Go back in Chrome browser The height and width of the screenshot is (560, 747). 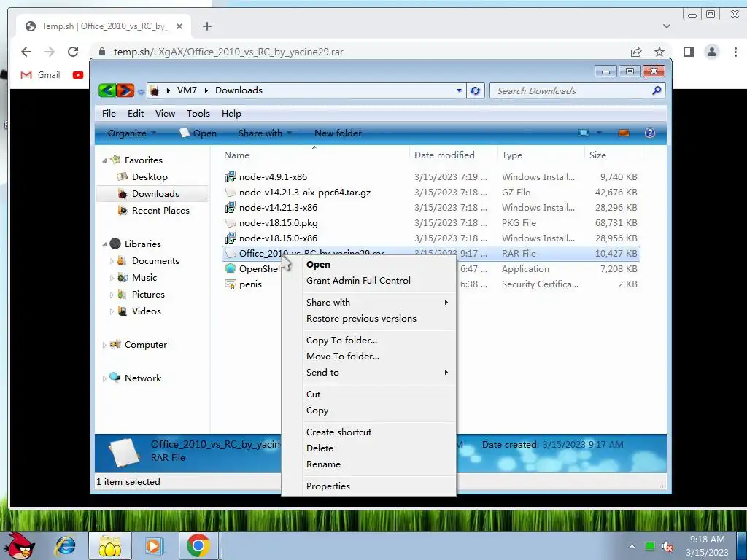pos(26,52)
